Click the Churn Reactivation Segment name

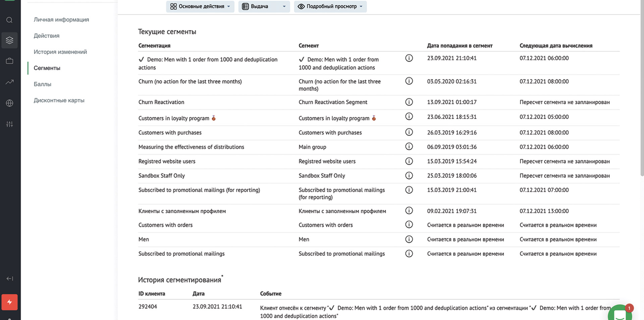[x=333, y=102]
